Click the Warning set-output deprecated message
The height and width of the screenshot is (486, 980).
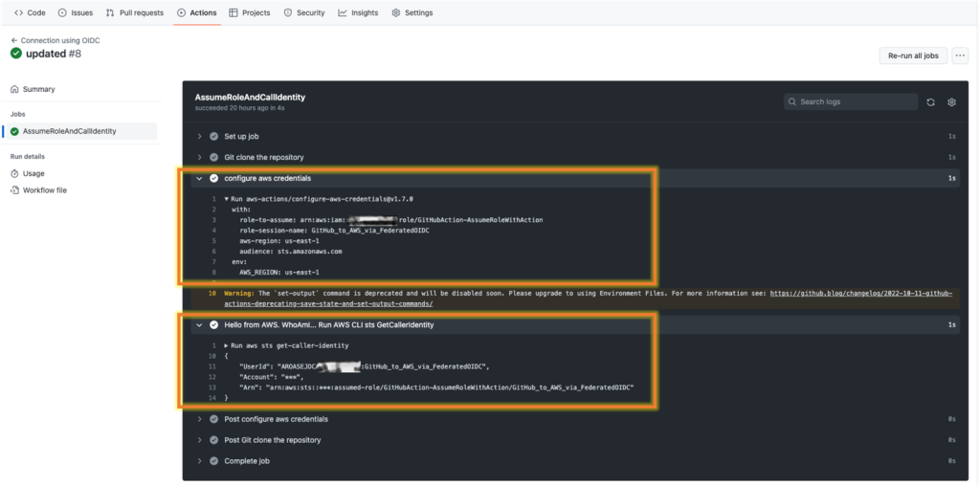pos(589,298)
